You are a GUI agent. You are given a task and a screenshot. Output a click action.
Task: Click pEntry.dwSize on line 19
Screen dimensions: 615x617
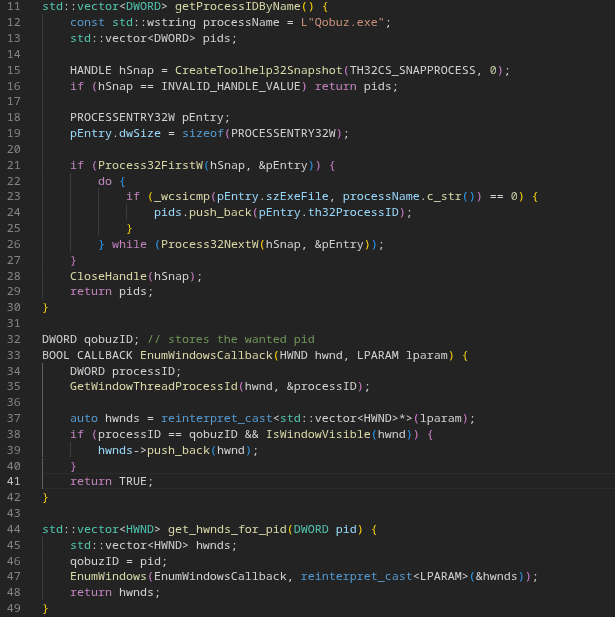click(115, 133)
